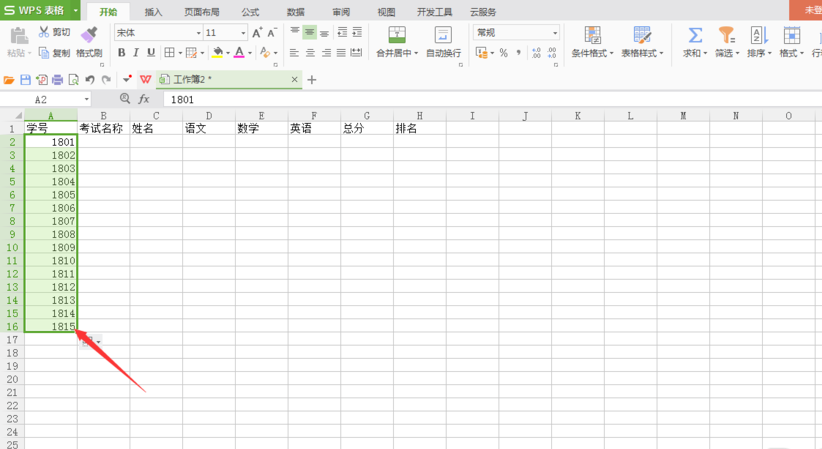The width and height of the screenshot is (822, 449).
Task: Click the Sort (排序) icon
Action: pyautogui.click(x=758, y=35)
